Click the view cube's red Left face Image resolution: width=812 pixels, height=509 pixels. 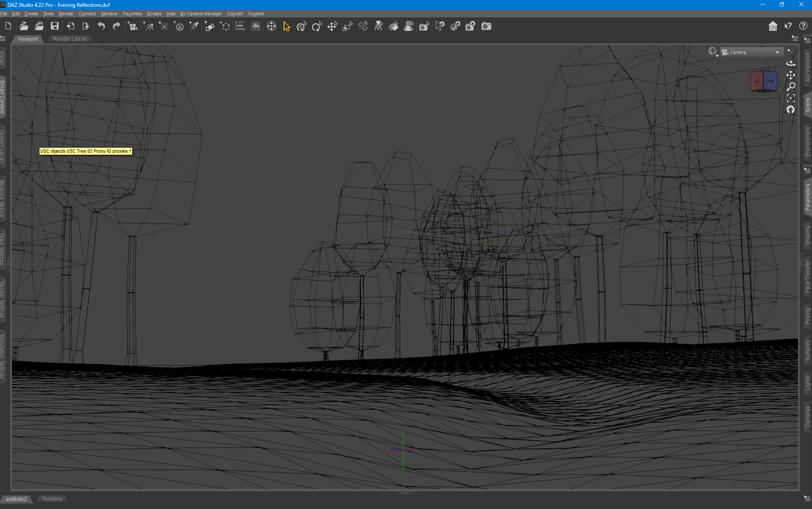(x=757, y=81)
